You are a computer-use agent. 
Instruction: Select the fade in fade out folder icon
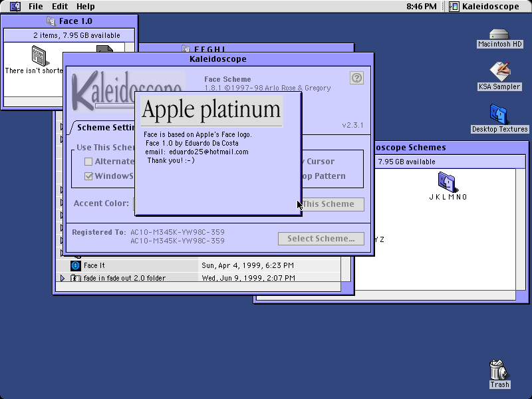pos(75,278)
